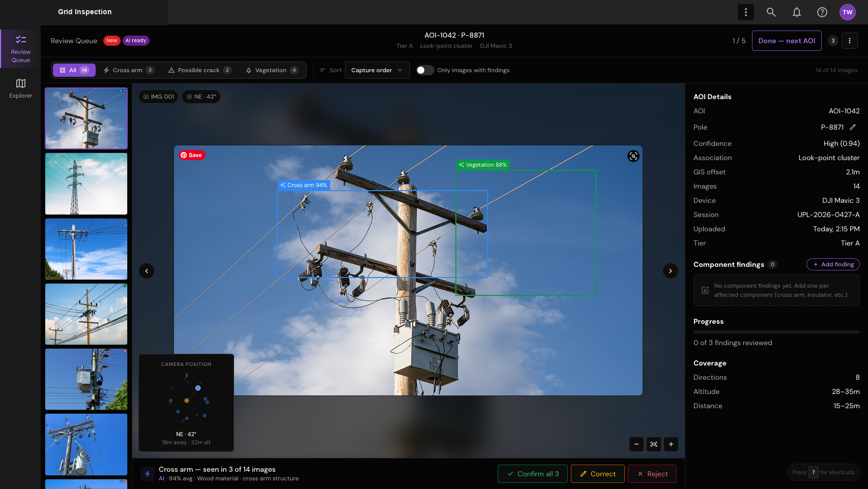Filter by Possible crack findings
The width and height of the screenshot is (868, 489).
(x=200, y=70)
